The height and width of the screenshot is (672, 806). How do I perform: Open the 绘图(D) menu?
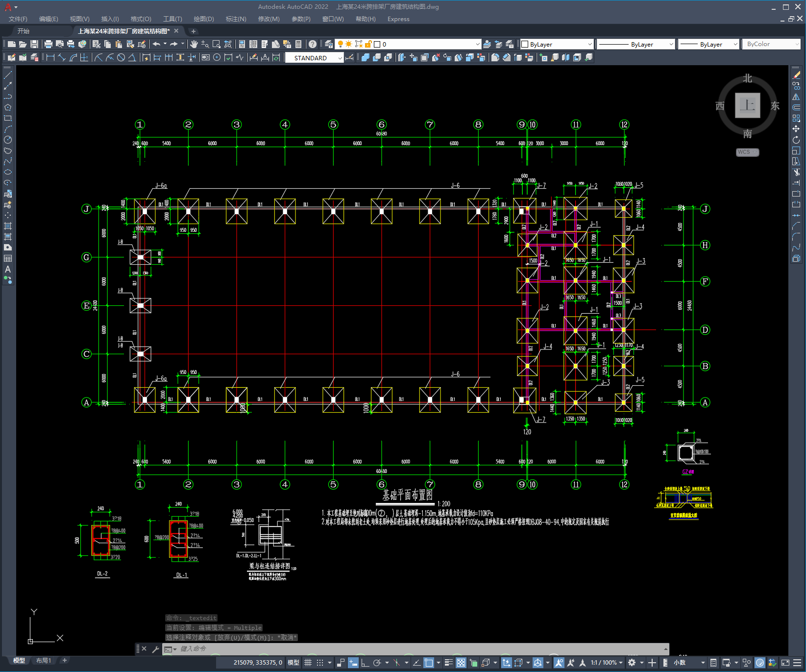(x=204, y=19)
